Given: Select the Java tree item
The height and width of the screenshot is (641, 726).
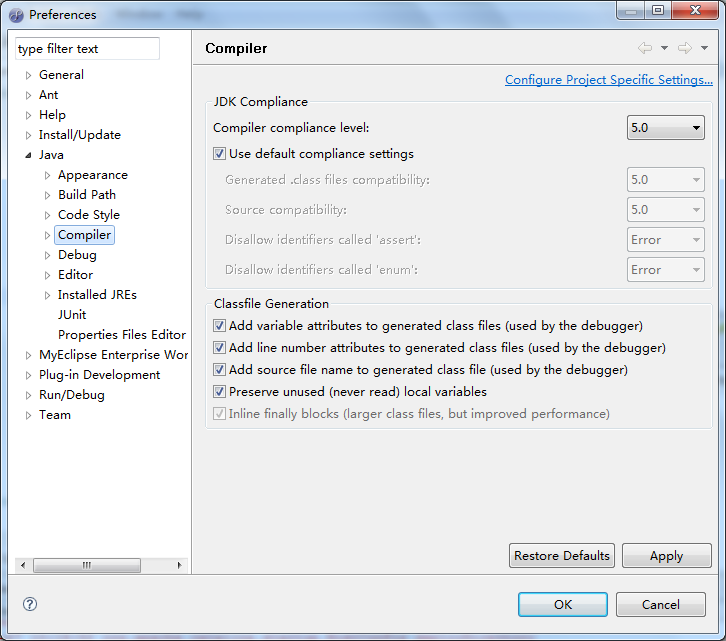Looking at the screenshot, I should coord(51,155).
